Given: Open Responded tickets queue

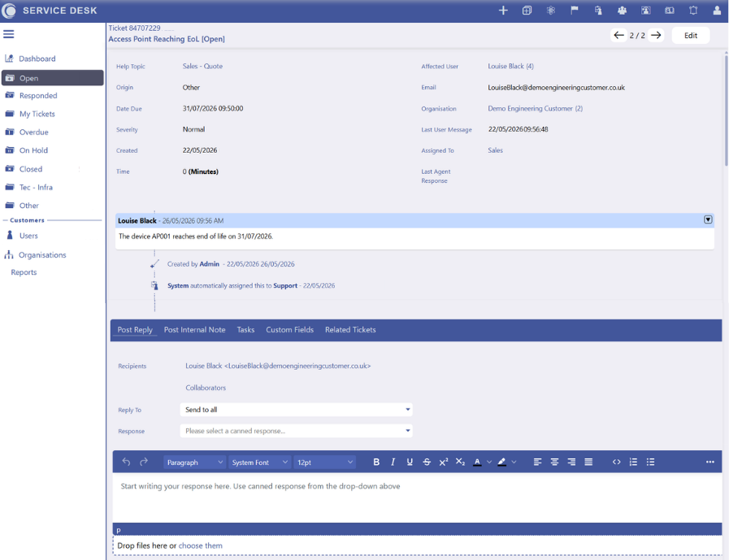Looking at the screenshot, I should pyautogui.click(x=38, y=95).
